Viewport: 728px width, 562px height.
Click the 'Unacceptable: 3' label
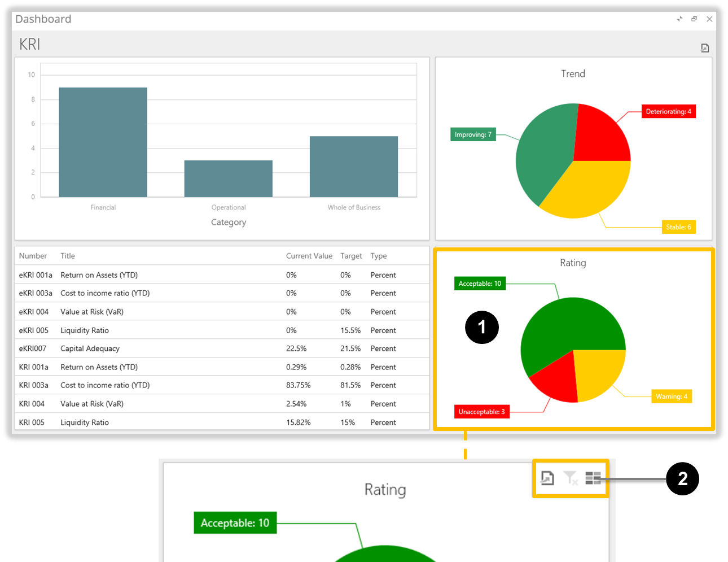point(482,412)
